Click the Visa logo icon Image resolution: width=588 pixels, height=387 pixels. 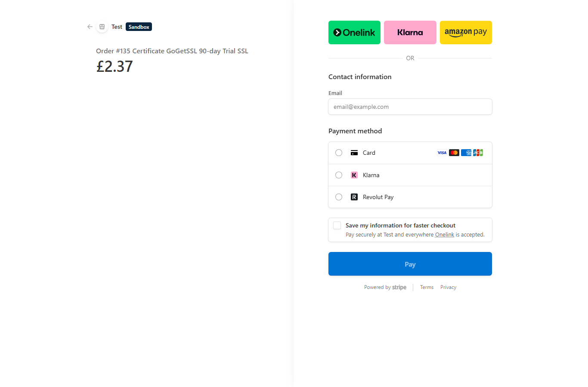coord(442,153)
